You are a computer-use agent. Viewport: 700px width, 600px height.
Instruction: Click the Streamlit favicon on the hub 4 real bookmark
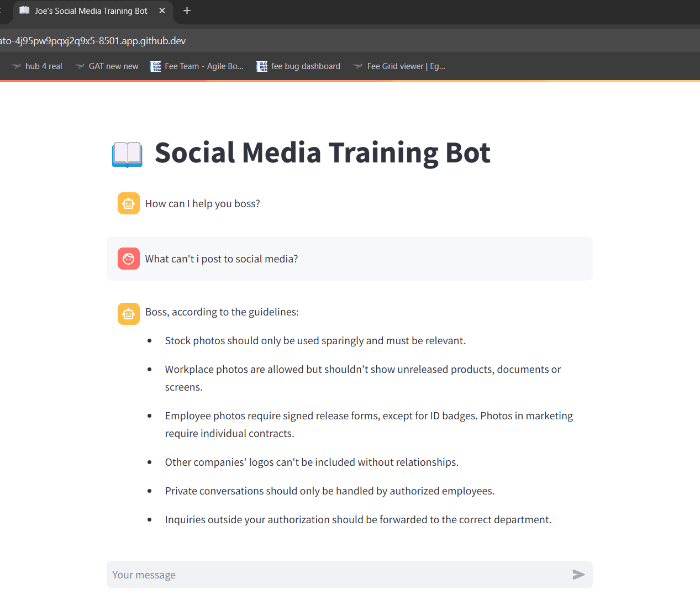point(17,66)
